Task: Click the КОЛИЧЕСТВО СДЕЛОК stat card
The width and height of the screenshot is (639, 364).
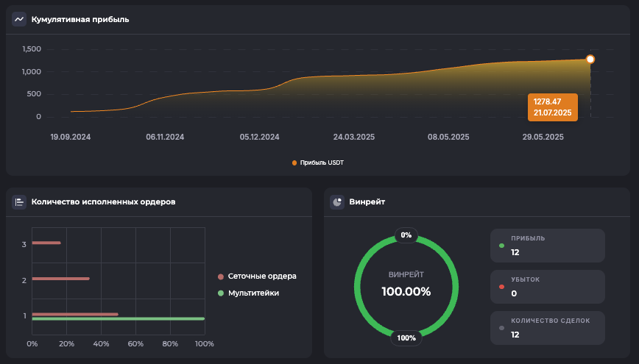Action: click(548, 328)
